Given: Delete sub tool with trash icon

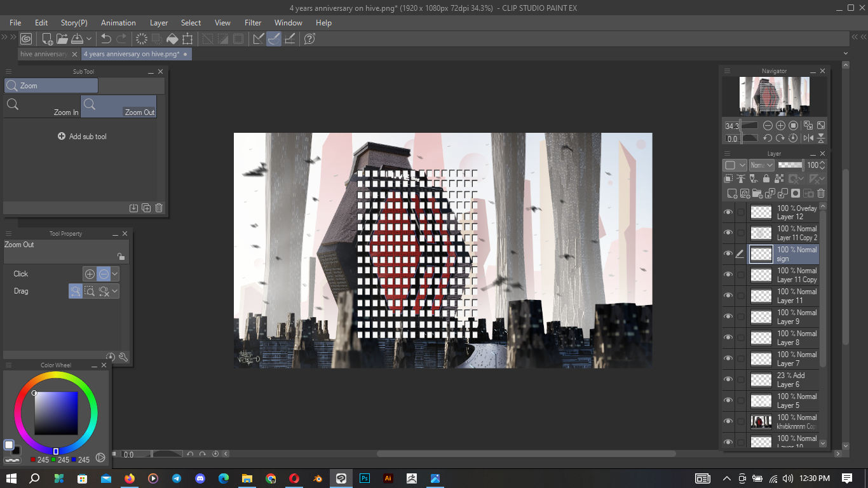Looking at the screenshot, I should (x=159, y=208).
